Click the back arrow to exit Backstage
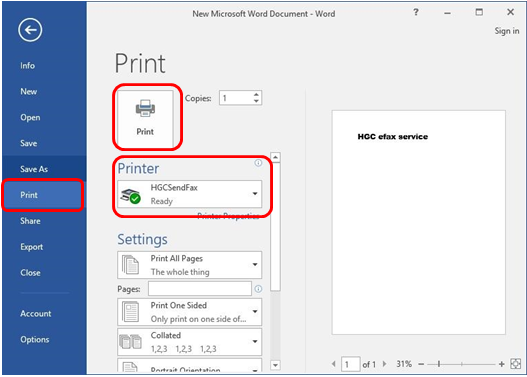Viewport: 527px width, 377px height. click(30, 30)
